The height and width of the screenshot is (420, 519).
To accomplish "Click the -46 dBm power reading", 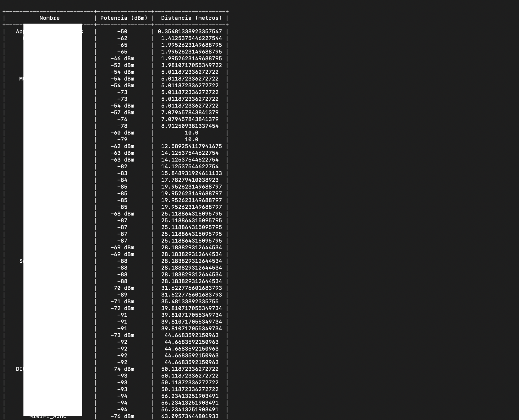I will (122, 58).
